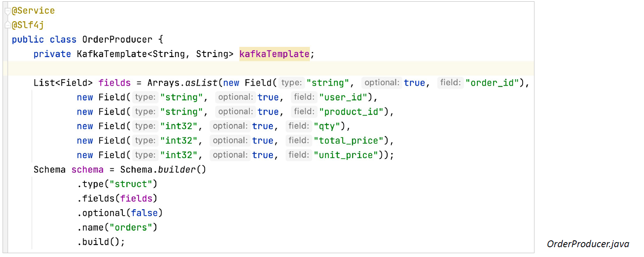
Task: Click the OrderProducer.java caption label
Action: pos(588,244)
